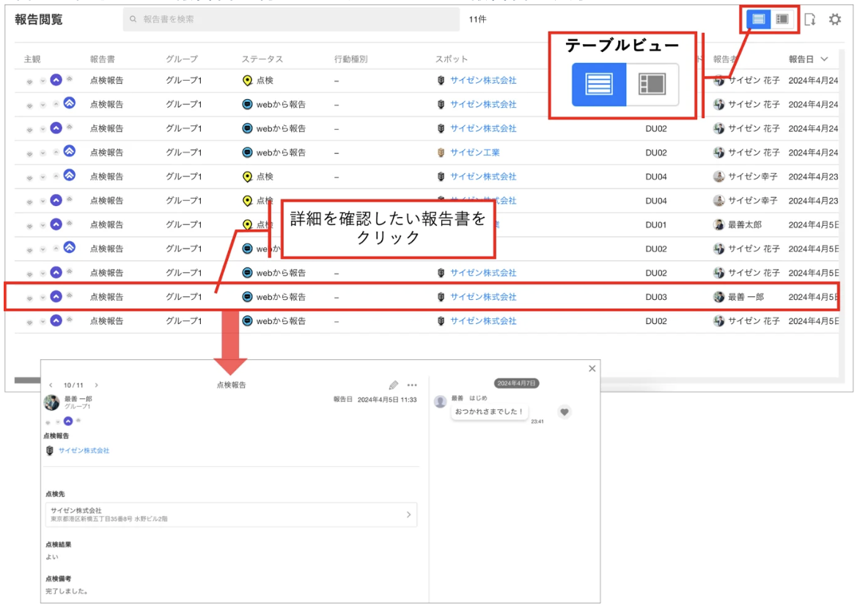The height and width of the screenshot is (613, 868).
Task: Click 点検報告 cell in the DU03 row
Action: pyautogui.click(x=106, y=297)
